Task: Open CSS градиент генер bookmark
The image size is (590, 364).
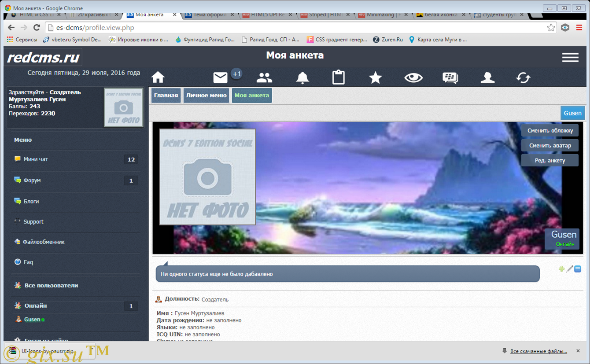Action: click(337, 40)
